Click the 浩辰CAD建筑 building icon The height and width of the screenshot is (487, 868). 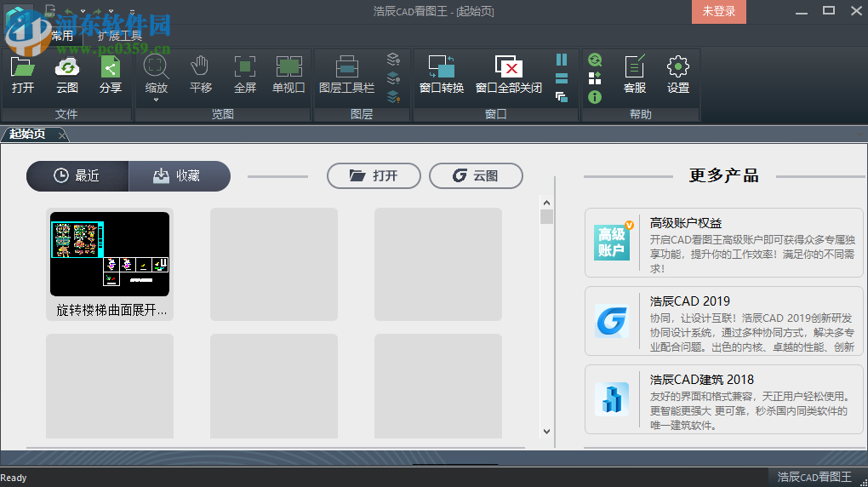[x=612, y=399]
